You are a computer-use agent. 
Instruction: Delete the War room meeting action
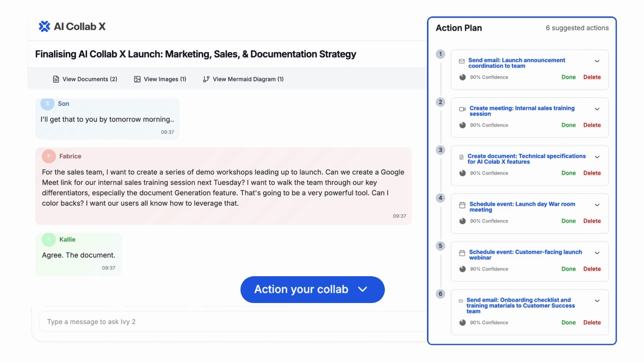click(592, 221)
